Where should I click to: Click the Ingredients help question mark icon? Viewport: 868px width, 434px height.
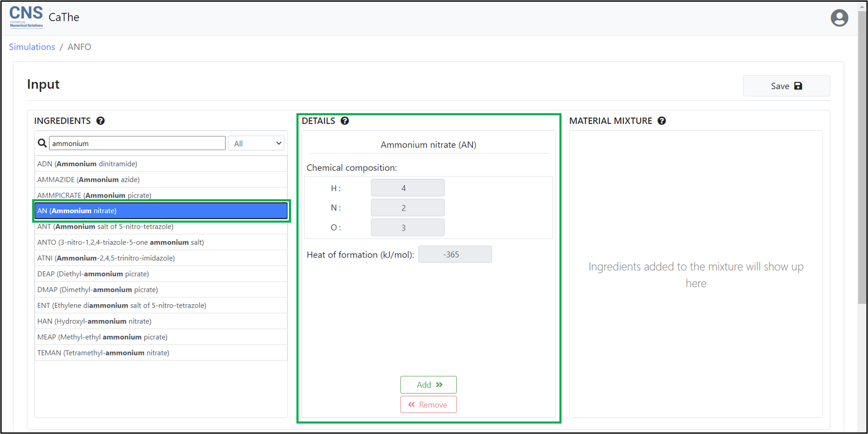[x=100, y=121]
